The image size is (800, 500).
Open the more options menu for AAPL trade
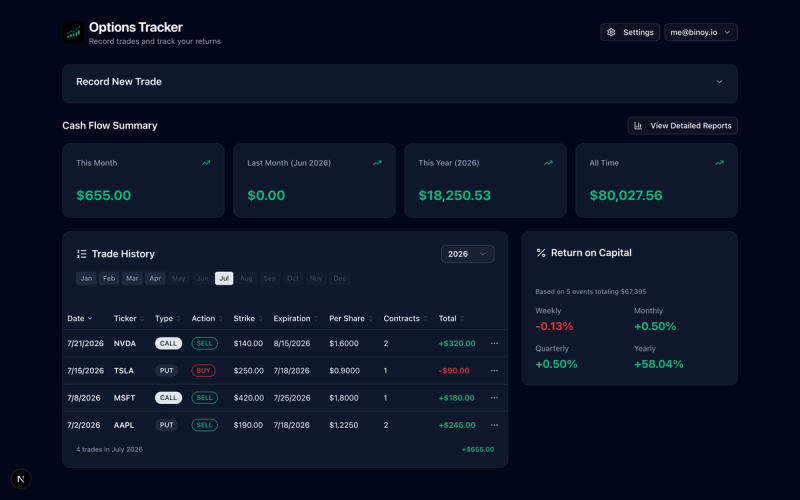tap(494, 424)
